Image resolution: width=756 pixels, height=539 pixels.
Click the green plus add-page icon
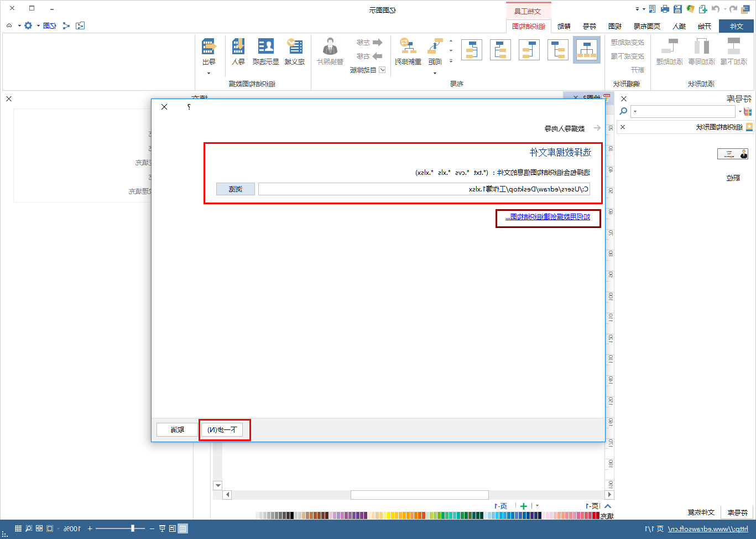(524, 506)
